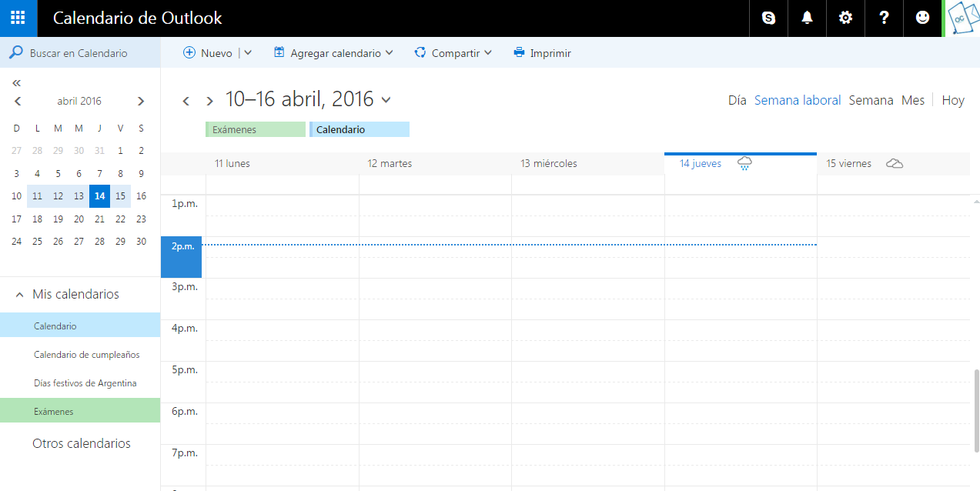Toggle Exámenes calendar in sidebar
This screenshot has height=491, width=980.
click(x=80, y=411)
